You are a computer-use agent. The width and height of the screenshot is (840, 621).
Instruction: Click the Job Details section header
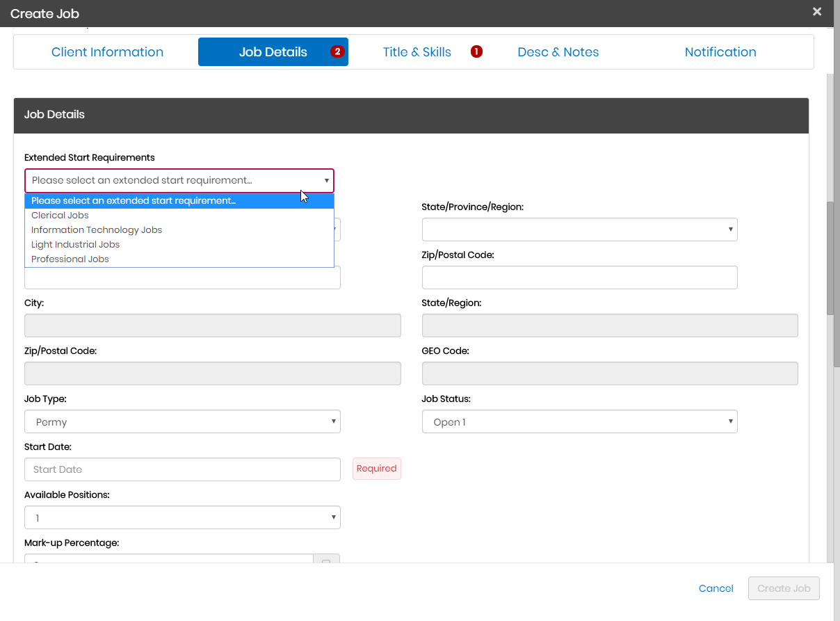[x=411, y=115]
